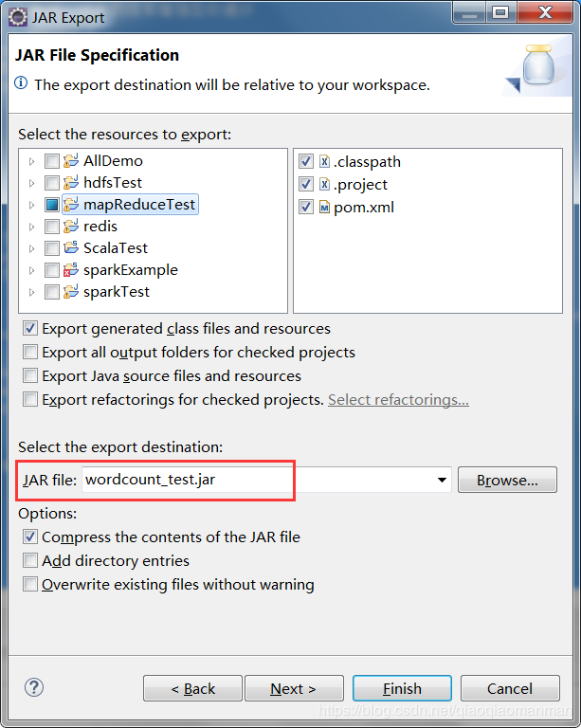Screen dimensions: 581x728
Task: Disable Compress the contents of the JAR file
Action: [x=30, y=537]
